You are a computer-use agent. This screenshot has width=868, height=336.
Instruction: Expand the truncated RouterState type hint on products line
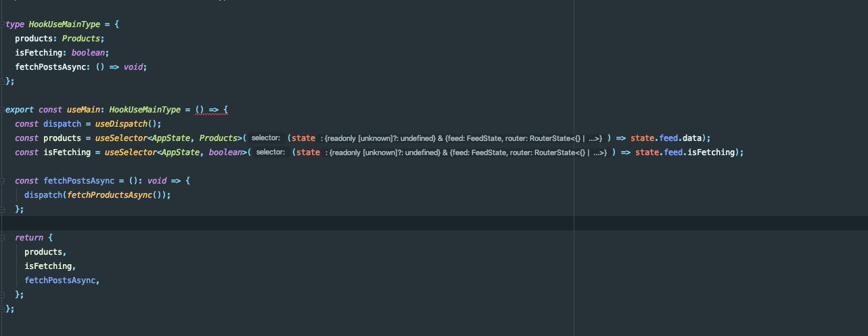595,138
